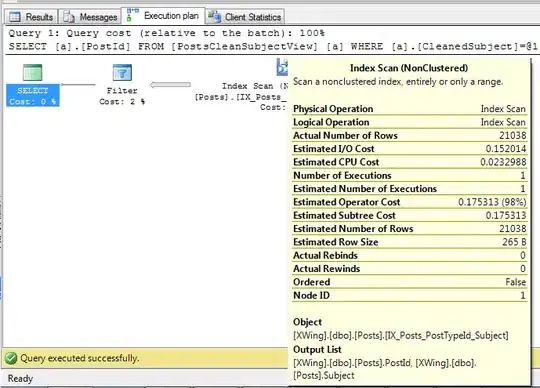Click the arrow between Filter and Index Scan
Screen dimensions: 540x388
[170, 85]
